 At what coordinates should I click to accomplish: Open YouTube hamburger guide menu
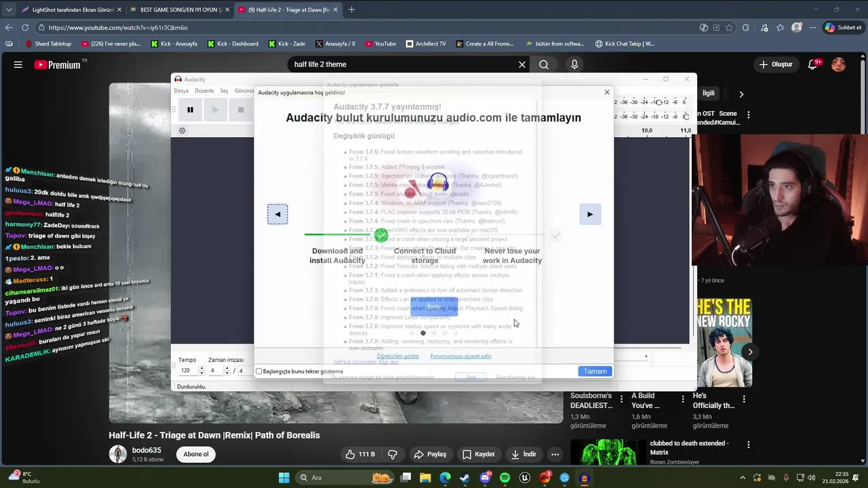pyautogui.click(x=18, y=64)
